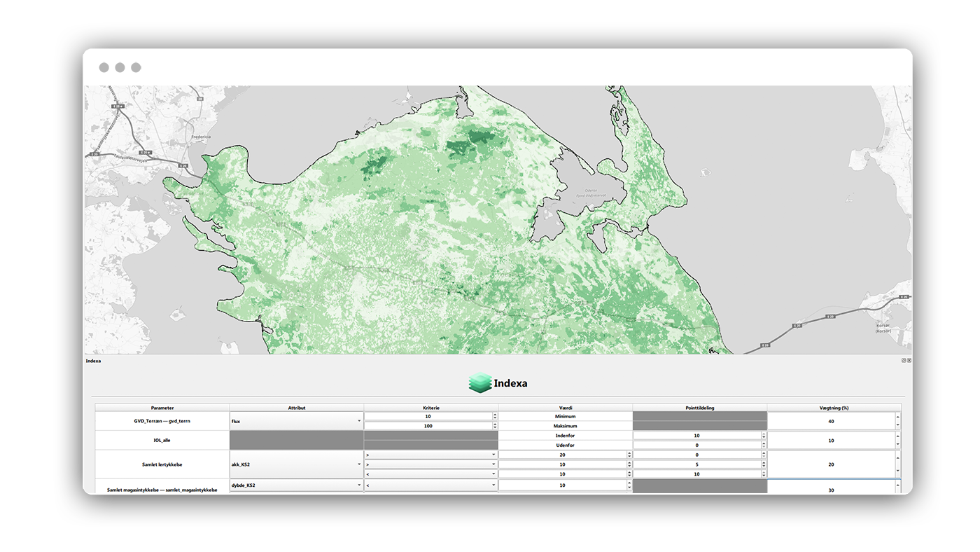Image resolution: width=980 pixels, height=552 pixels.
Task: Open the topmost criterion dropdown for Samlet lertykkelse
Action: coord(430,455)
